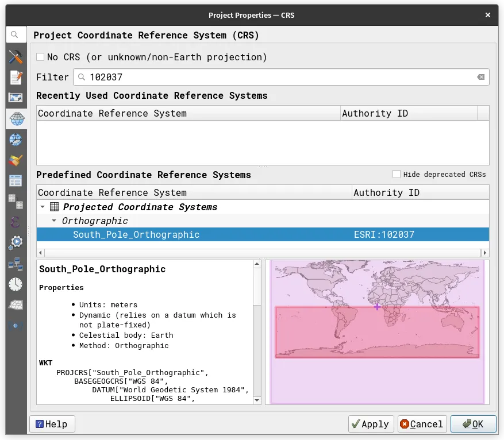Image resolution: width=504 pixels, height=440 pixels.
Task: Collapse the Orthographic tree node
Action: pyautogui.click(x=54, y=221)
